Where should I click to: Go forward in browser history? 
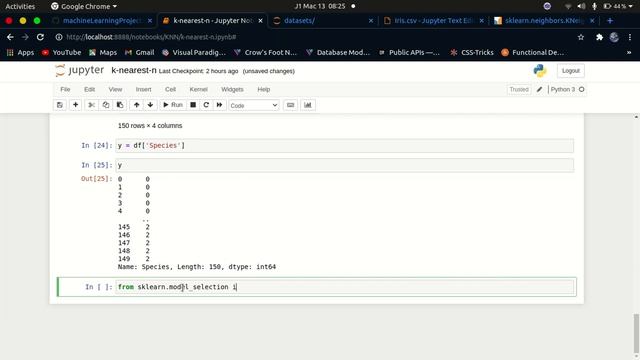click(x=25, y=37)
